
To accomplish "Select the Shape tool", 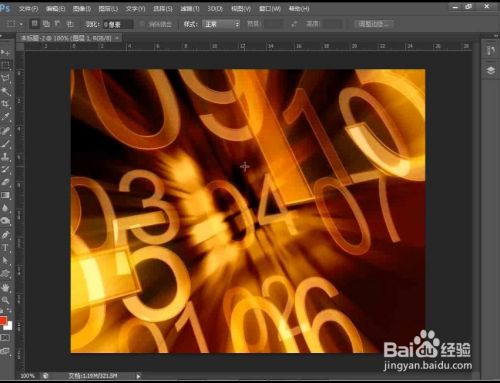I will click(5, 274).
